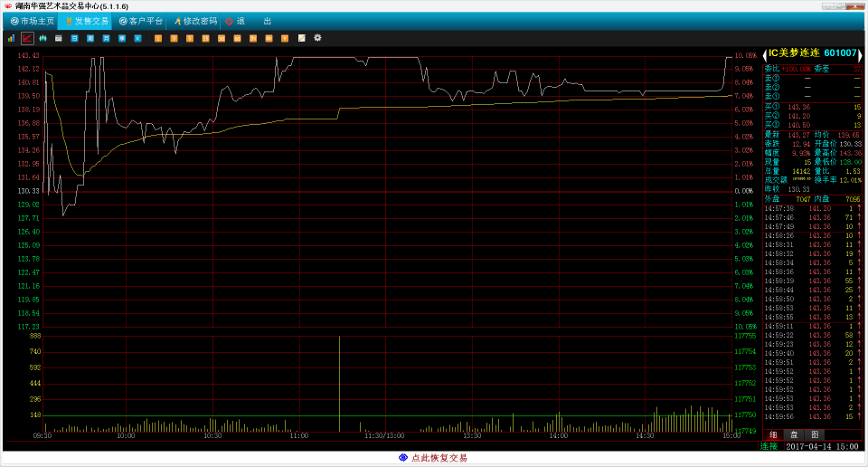Select the blue 季 quarterly period icon
The height and width of the screenshot is (467, 868).
(122, 38)
